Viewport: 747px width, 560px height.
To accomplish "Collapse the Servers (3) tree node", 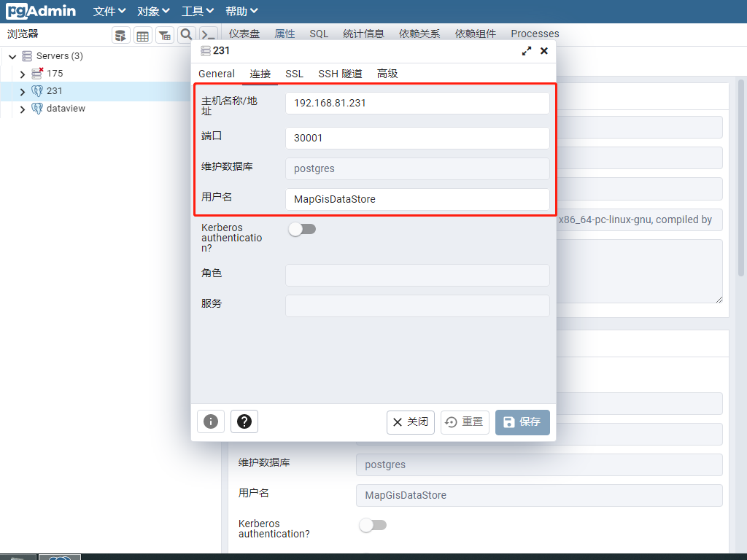I will tap(13, 57).
